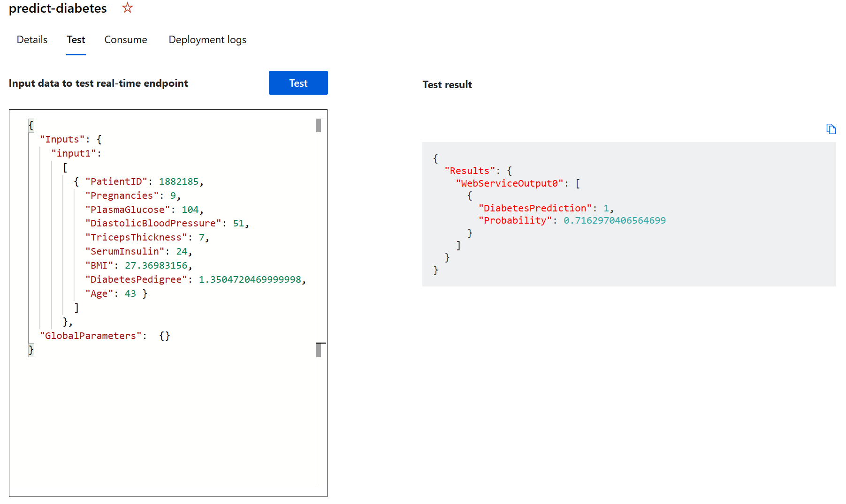The image size is (846, 504).
Task: Open the Deployment logs tab
Action: 207,40
